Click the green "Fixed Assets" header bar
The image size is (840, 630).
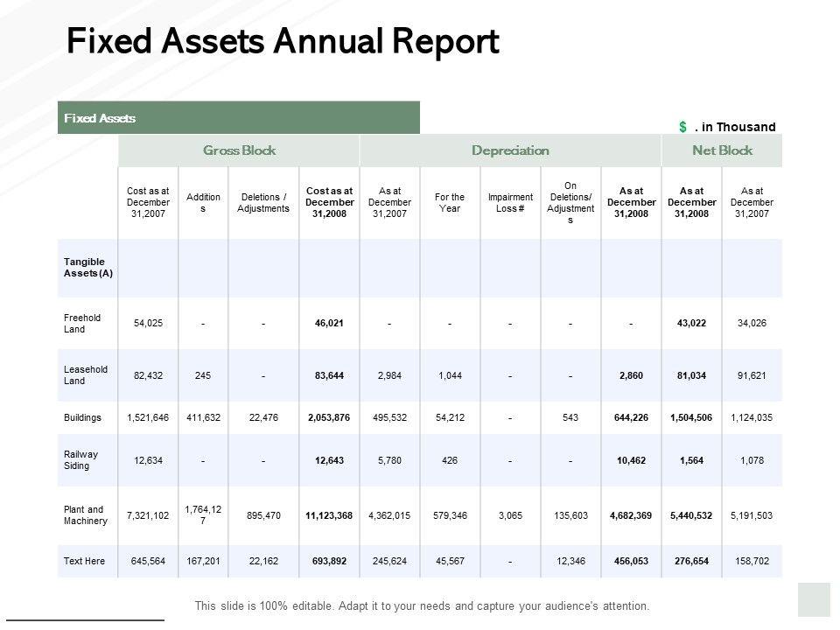[238, 117]
